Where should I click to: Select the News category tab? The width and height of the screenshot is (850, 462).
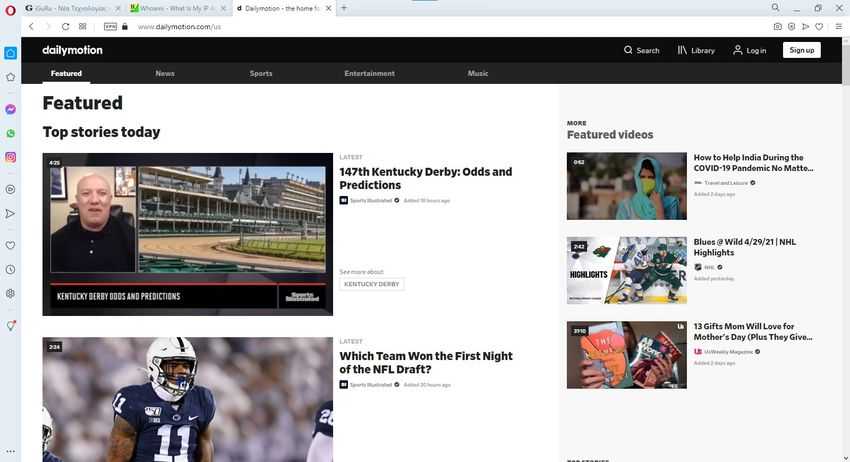[165, 73]
